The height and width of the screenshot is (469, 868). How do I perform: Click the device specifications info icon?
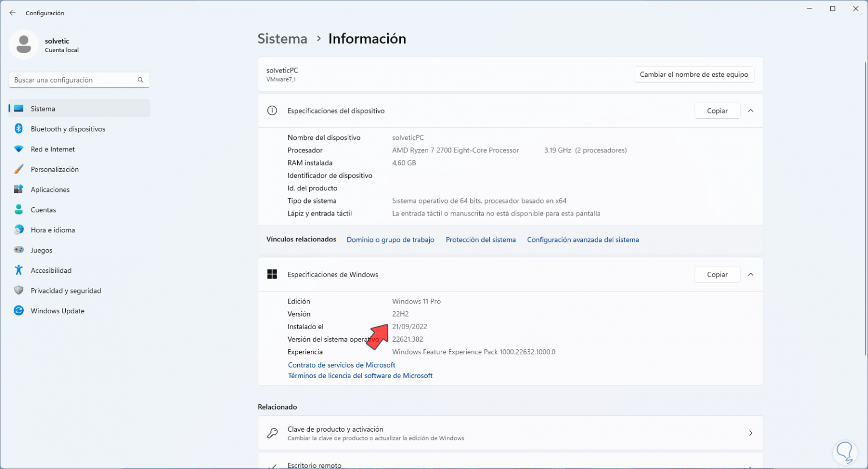272,110
